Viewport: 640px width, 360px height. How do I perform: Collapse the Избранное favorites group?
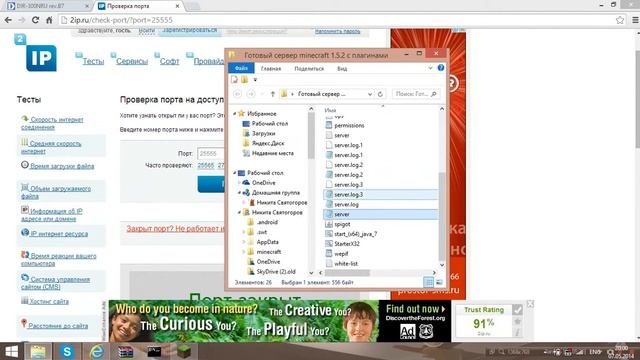pos(234,113)
